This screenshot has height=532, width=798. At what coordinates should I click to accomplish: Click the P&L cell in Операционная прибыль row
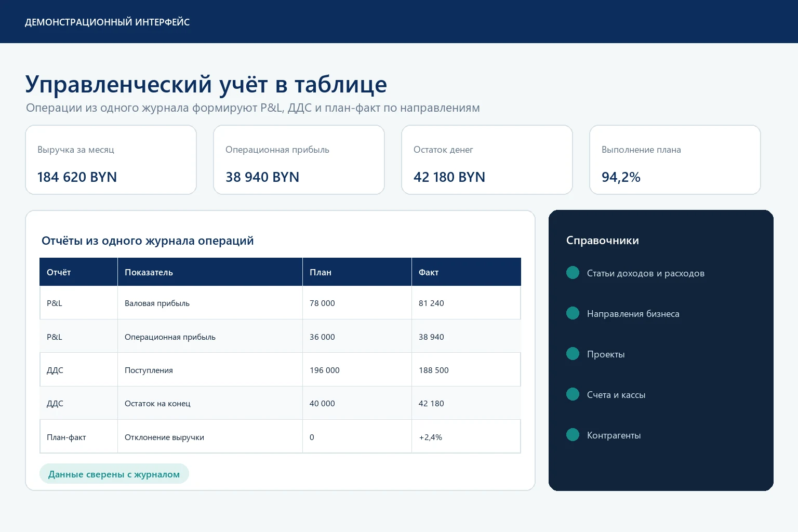[78, 337]
